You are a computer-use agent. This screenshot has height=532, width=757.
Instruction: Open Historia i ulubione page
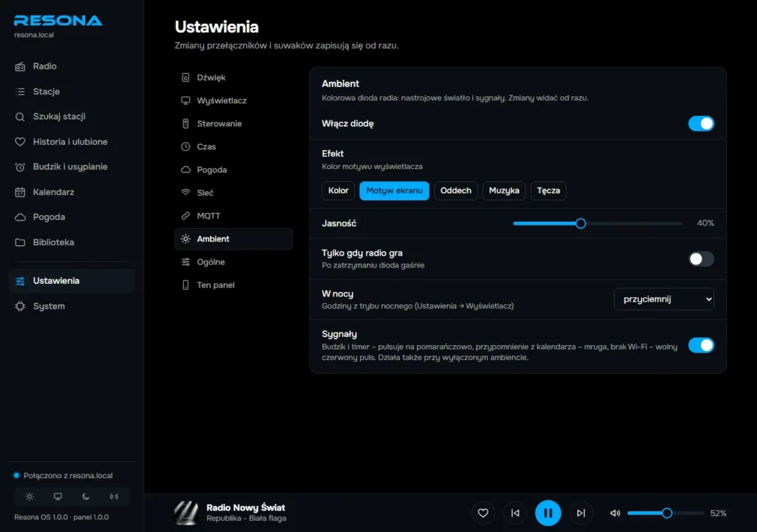(x=72, y=142)
